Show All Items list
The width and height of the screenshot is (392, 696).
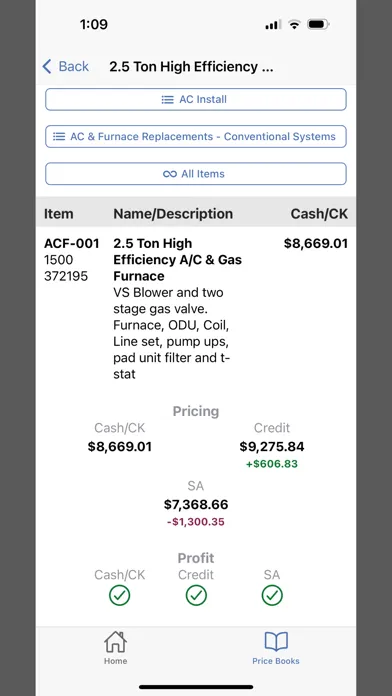tap(196, 174)
